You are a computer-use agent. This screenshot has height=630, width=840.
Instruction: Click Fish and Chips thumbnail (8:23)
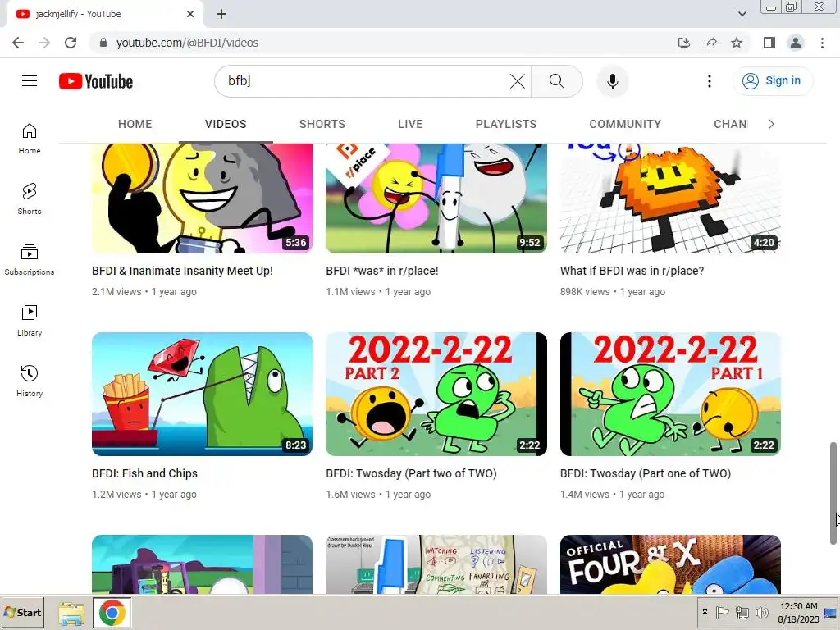click(202, 395)
